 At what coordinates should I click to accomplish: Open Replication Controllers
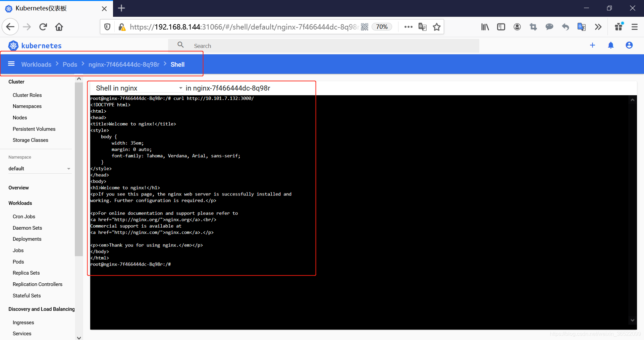pos(38,284)
